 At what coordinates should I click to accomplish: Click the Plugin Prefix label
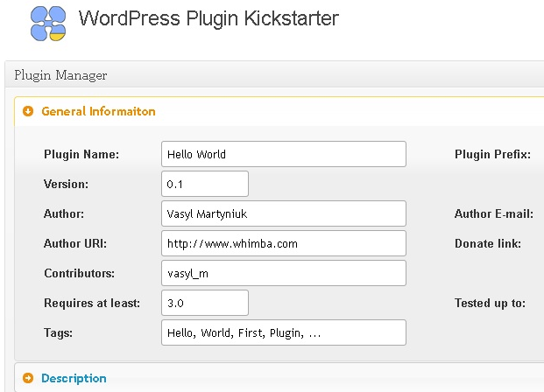(x=492, y=155)
